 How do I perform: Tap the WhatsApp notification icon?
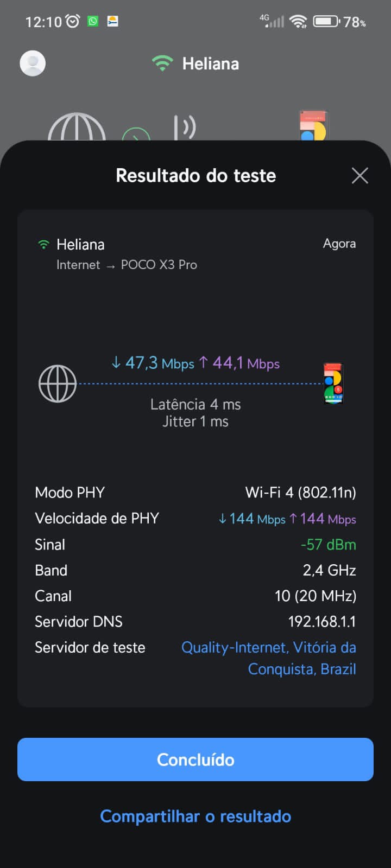(93, 21)
